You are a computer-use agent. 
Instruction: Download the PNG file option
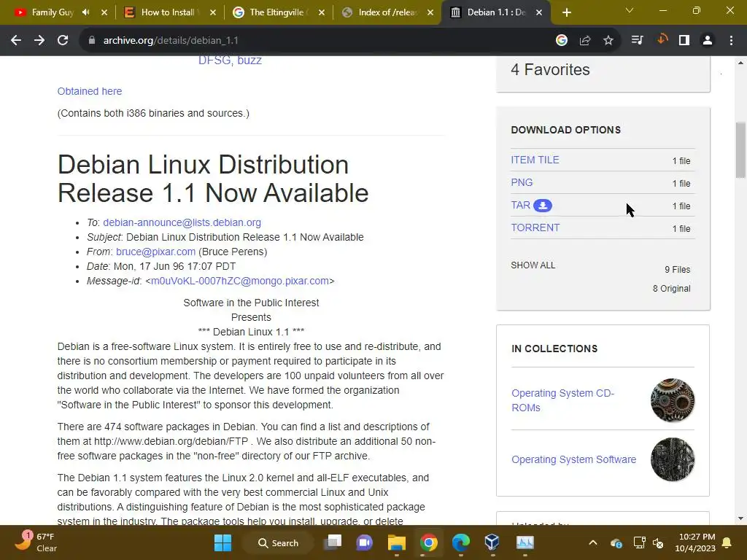522,182
